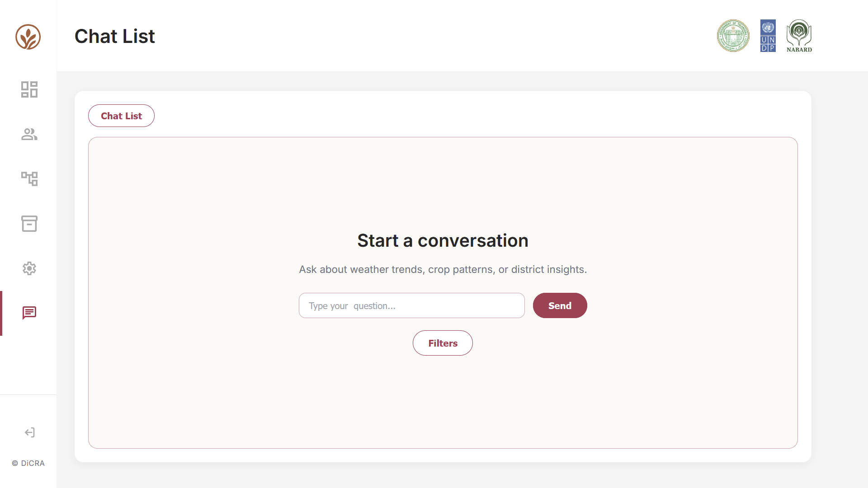Open the archive box icon
This screenshot has width=868, height=488.
[x=29, y=223]
